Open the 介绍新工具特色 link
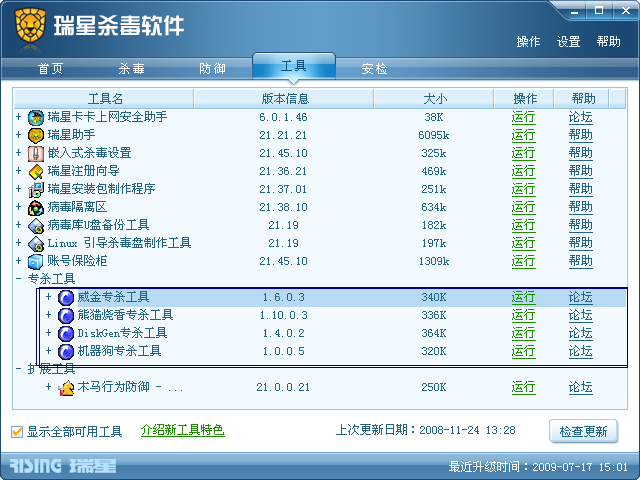640x480 pixels. coord(182,430)
